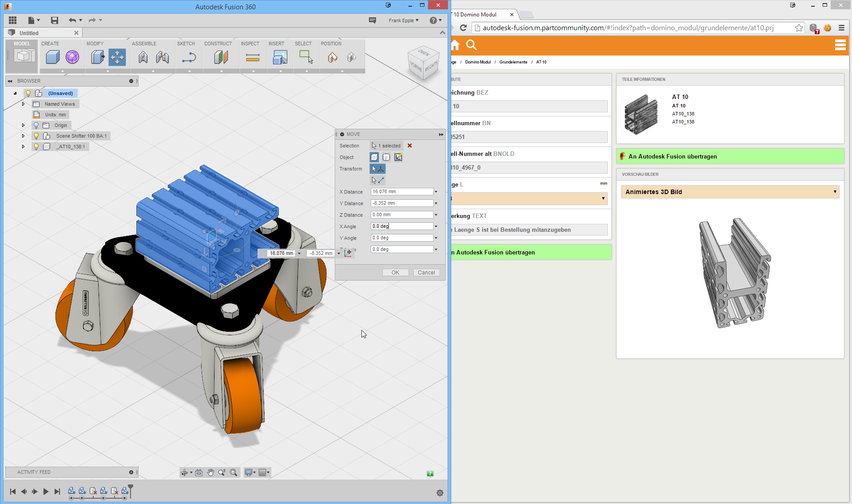852x504 pixels.
Task: Activate the Pan hand tool
Action: (210, 472)
